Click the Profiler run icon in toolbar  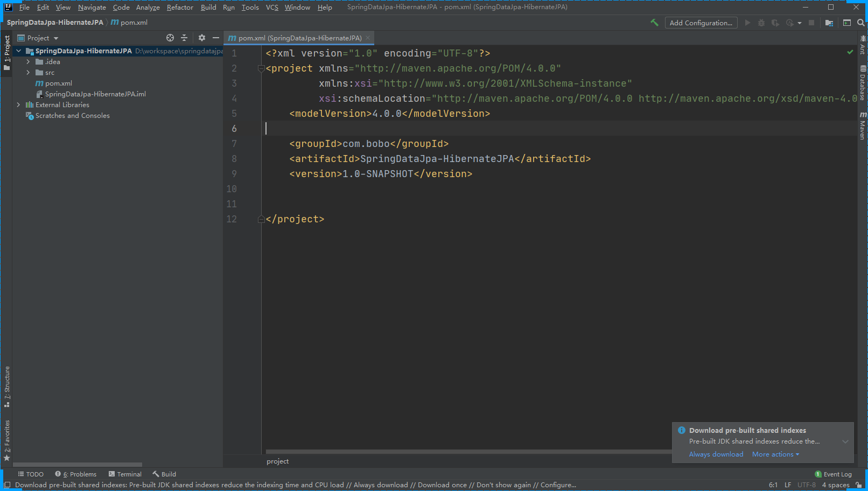789,23
